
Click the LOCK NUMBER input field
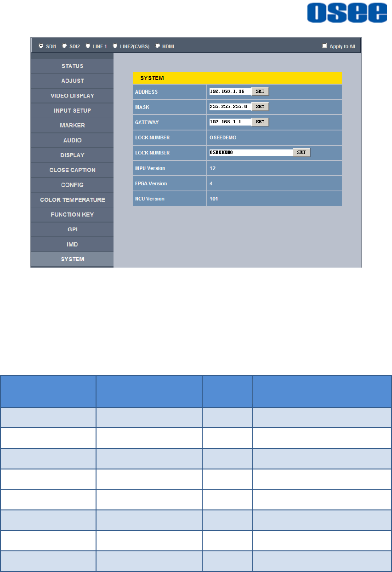250,153
